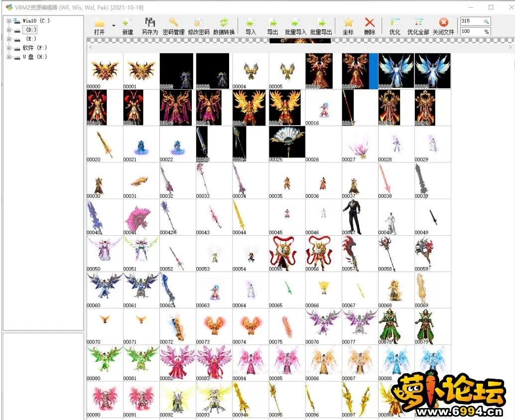Screen dimensions: 515x420
Task: Expand the 软件 (F:) drive node
Action: pos(9,48)
